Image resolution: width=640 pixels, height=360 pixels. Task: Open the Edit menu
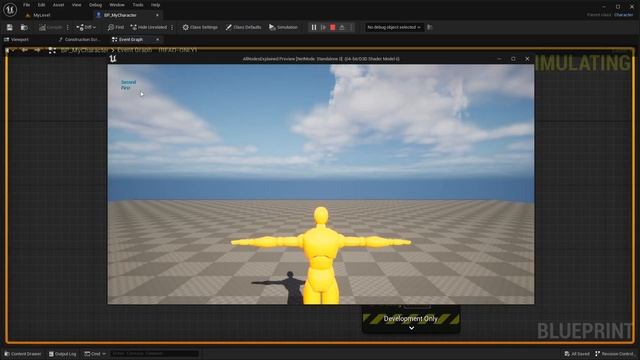tap(41, 5)
